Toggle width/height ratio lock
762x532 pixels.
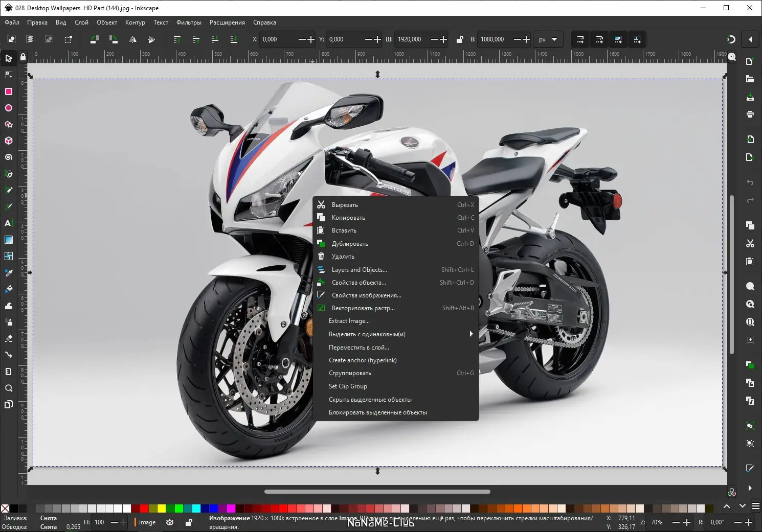point(459,39)
